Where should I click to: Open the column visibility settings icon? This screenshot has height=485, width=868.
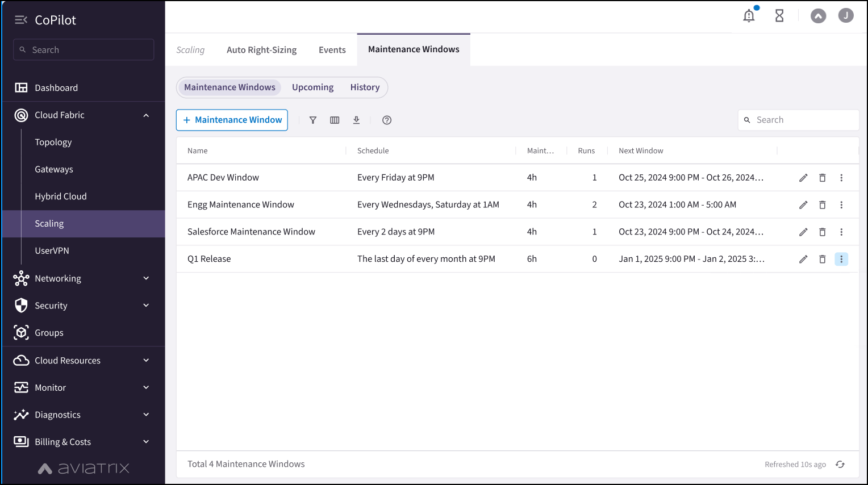click(x=335, y=120)
